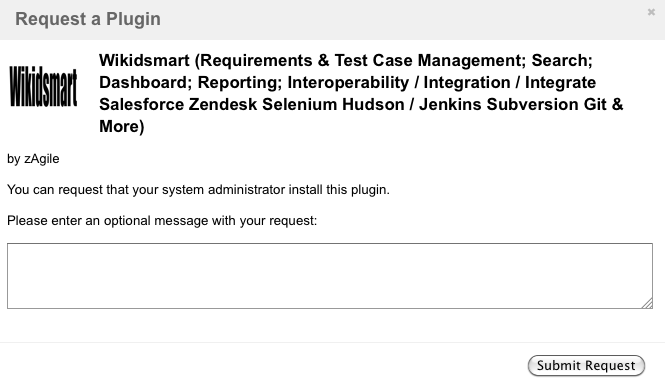665x379 pixels.
Task: Click the "Please enter an optional message" label
Action: pos(162,221)
